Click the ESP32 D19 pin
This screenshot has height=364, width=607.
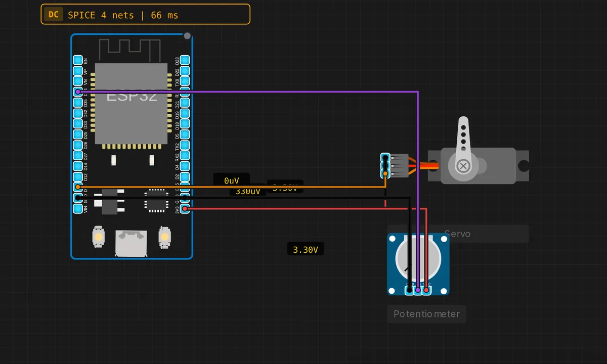[185, 113]
